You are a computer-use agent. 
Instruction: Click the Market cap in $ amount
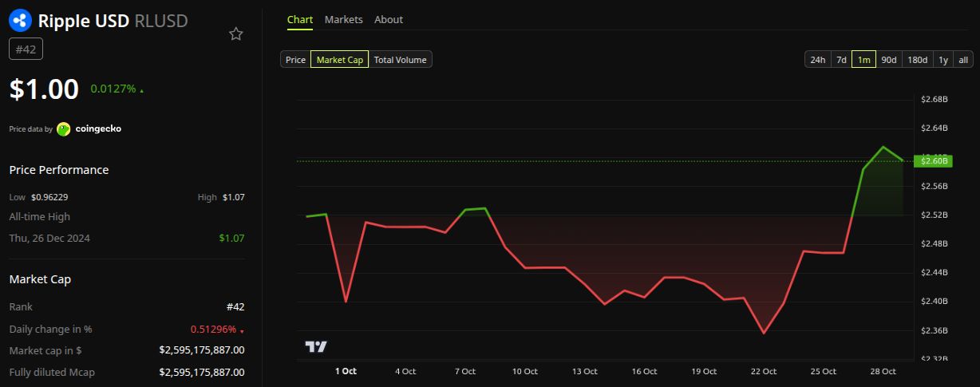coord(202,349)
